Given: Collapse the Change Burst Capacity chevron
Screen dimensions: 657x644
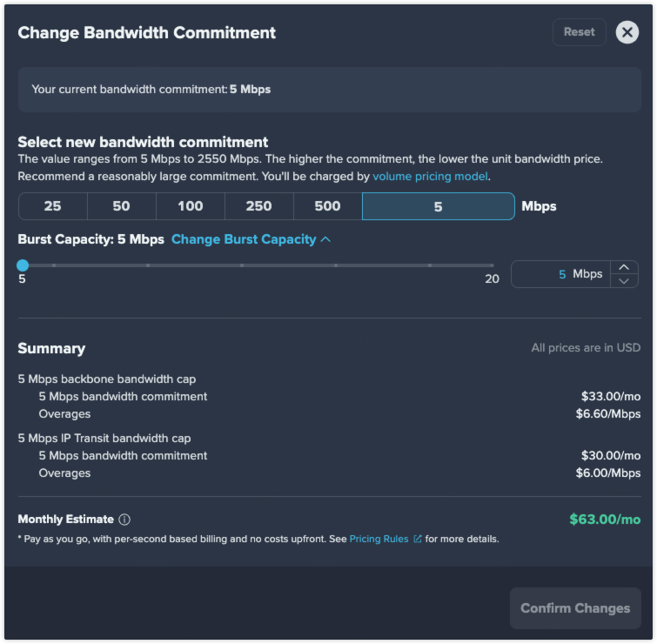Looking at the screenshot, I should tap(325, 239).
